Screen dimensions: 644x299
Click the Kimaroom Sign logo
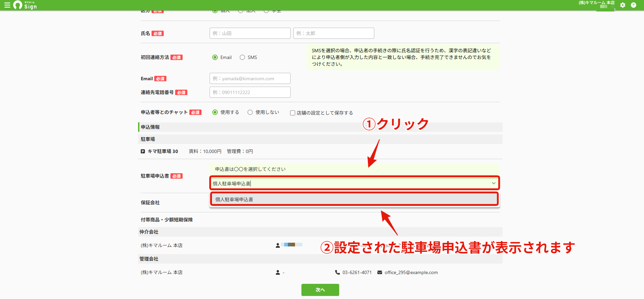click(x=25, y=5)
